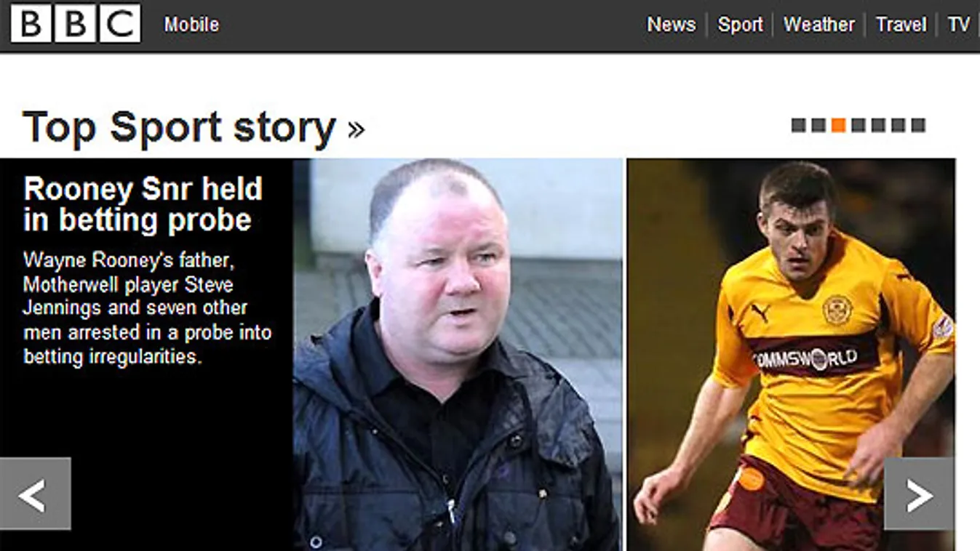Open the TV section
Viewport: 980px width, 551px height.
(958, 25)
